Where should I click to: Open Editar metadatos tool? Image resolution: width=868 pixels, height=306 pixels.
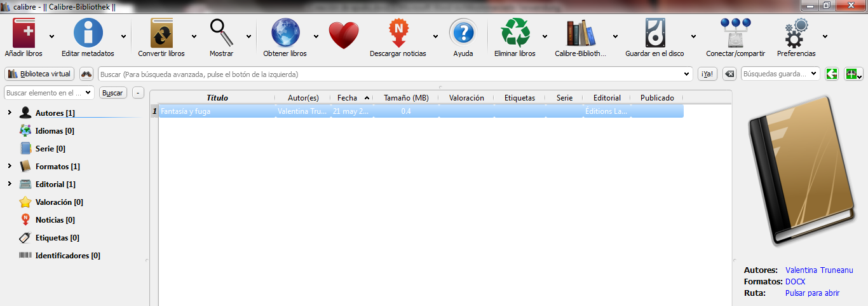click(88, 34)
